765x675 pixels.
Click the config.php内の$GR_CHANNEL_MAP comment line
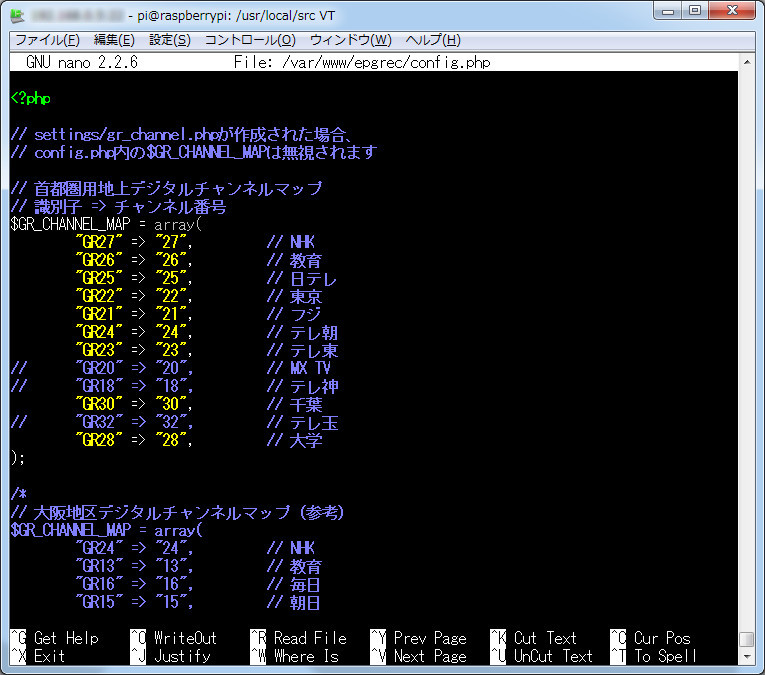(194, 152)
